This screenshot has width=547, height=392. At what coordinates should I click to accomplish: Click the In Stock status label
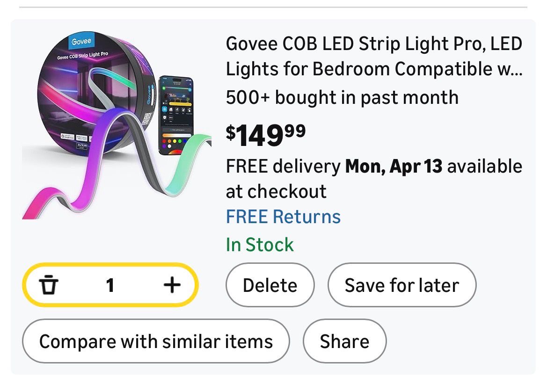point(260,245)
